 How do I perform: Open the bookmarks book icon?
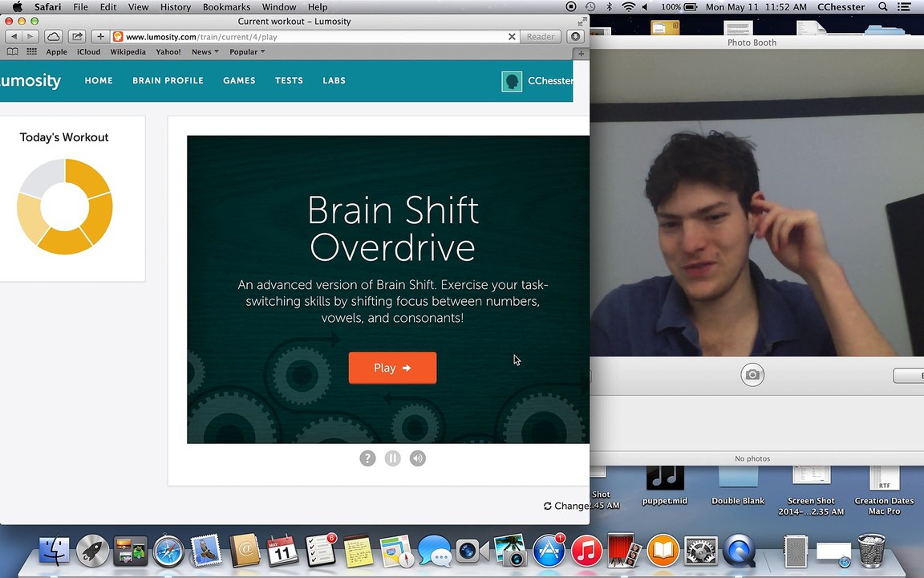[12, 52]
